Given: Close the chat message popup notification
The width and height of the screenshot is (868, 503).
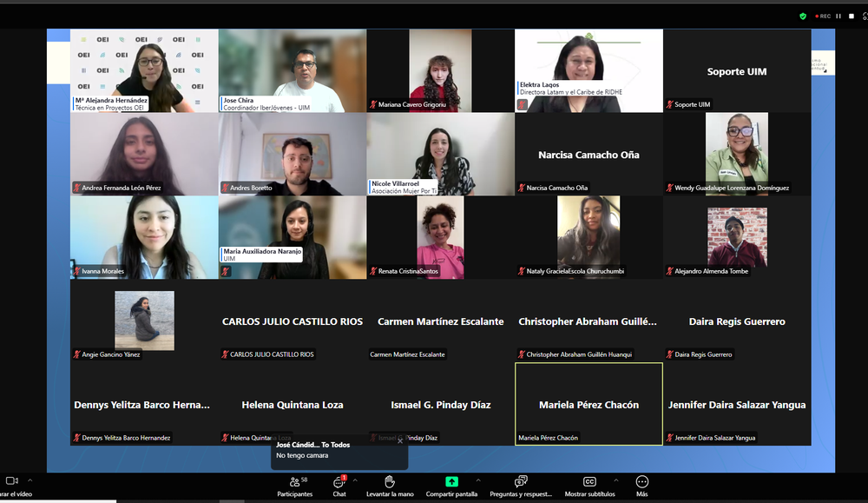Looking at the screenshot, I should click(x=400, y=440).
